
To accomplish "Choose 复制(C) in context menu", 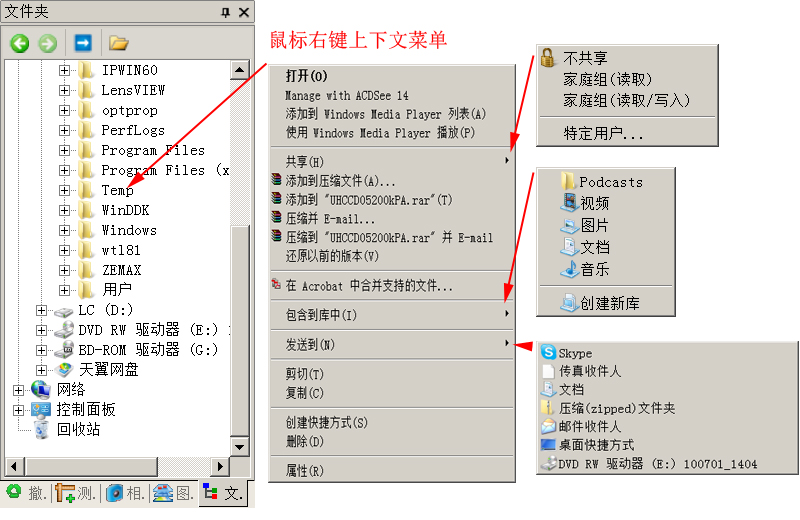I will tap(392, 393).
